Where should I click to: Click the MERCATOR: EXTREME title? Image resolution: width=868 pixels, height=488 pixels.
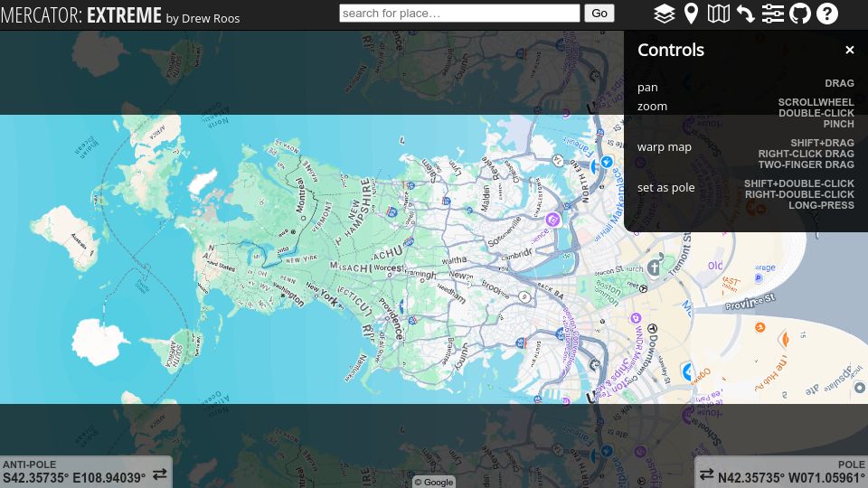coord(80,15)
